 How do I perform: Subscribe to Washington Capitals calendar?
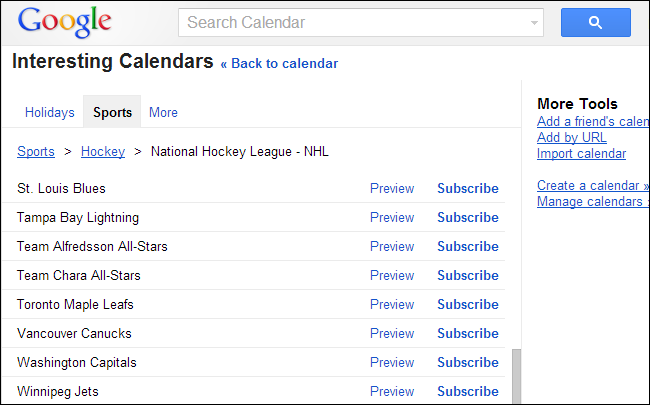click(467, 362)
